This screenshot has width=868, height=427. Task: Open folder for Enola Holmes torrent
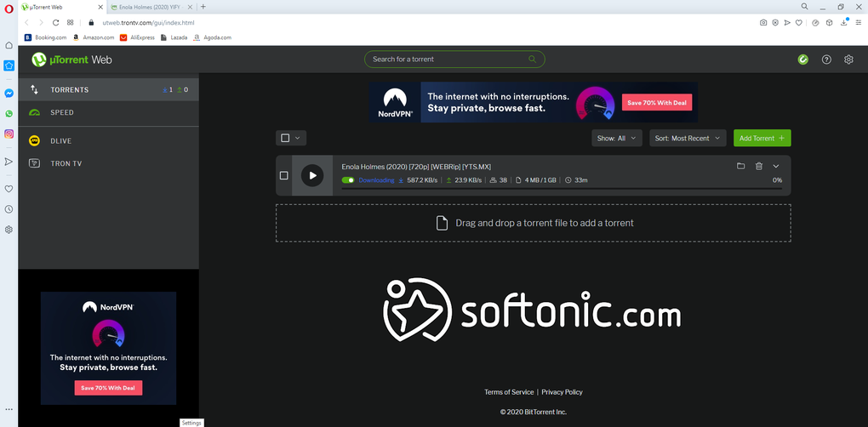(x=740, y=166)
